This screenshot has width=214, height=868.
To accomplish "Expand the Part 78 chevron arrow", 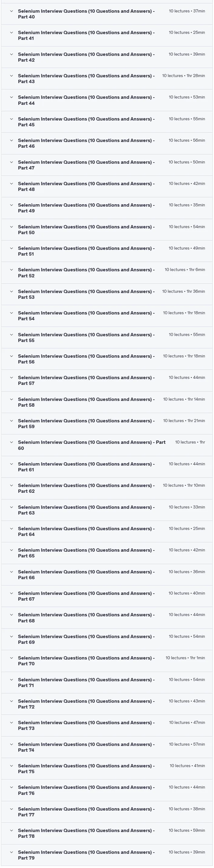I will point(11,830).
